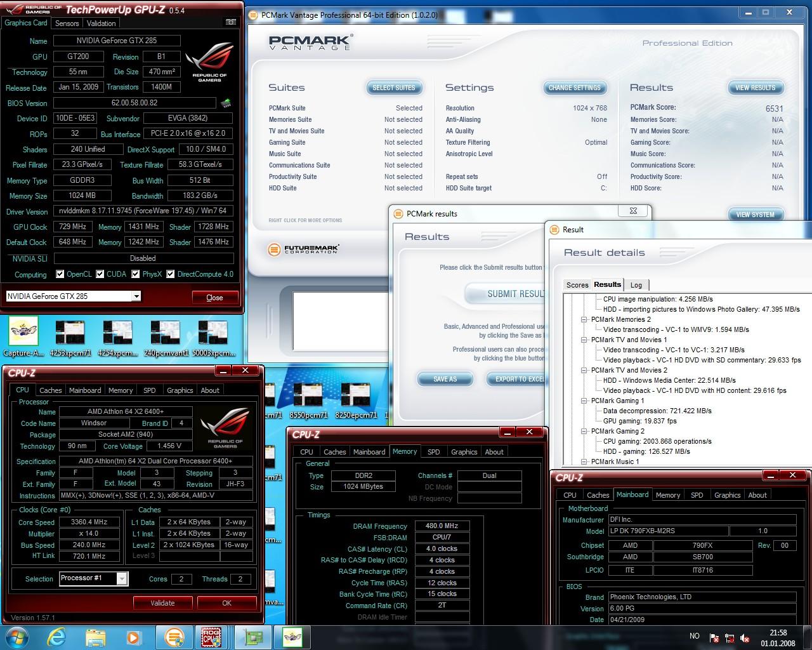The height and width of the screenshot is (650, 812).
Task: Toggle the CUDA checkbox in GPU-Z
Action: click(x=100, y=274)
